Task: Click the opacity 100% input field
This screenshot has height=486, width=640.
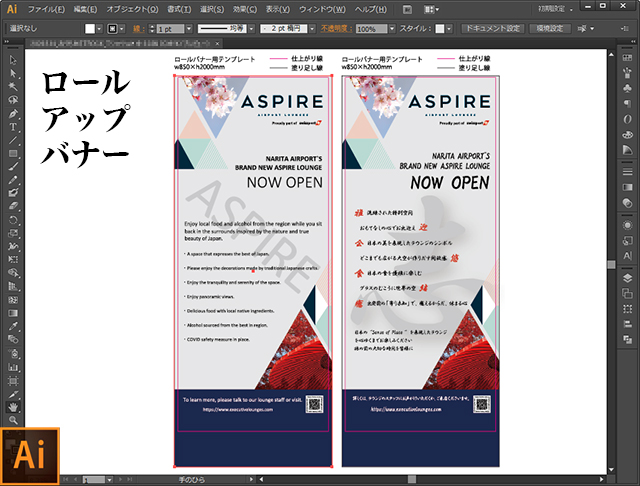Action: click(371, 29)
